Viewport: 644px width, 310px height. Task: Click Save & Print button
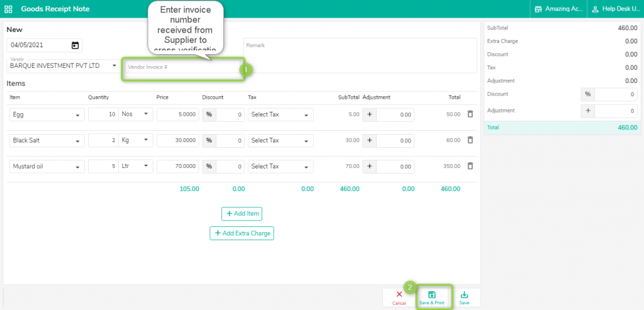[431, 297]
